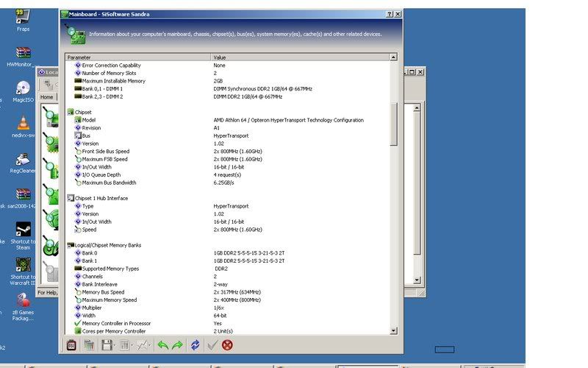Screen dimensions: 588x368
Task: Go back with the green left arrow
Action: tap(162, 344)
